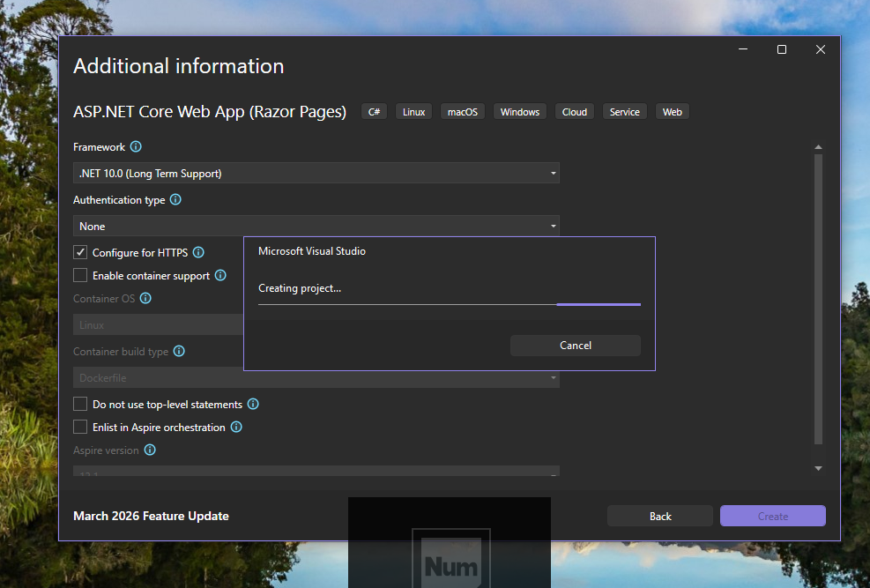Click the Authentication type info icon

[x=175, y=200]
